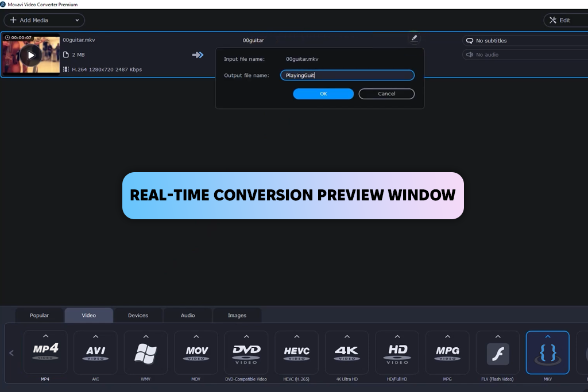Image resolution: width=588 pixels, height=392 pixels.
Task: Confirm rename with the OK button
Action: [323, 94]
